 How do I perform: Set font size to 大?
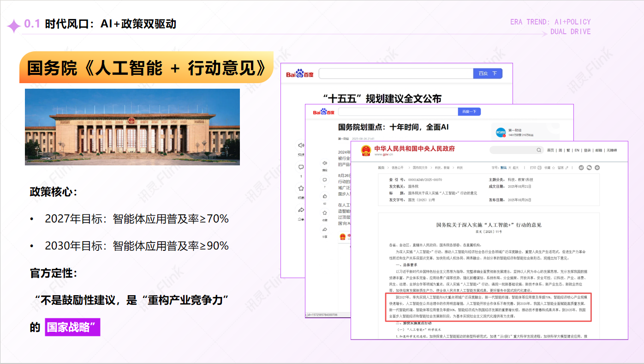(510, 168)
